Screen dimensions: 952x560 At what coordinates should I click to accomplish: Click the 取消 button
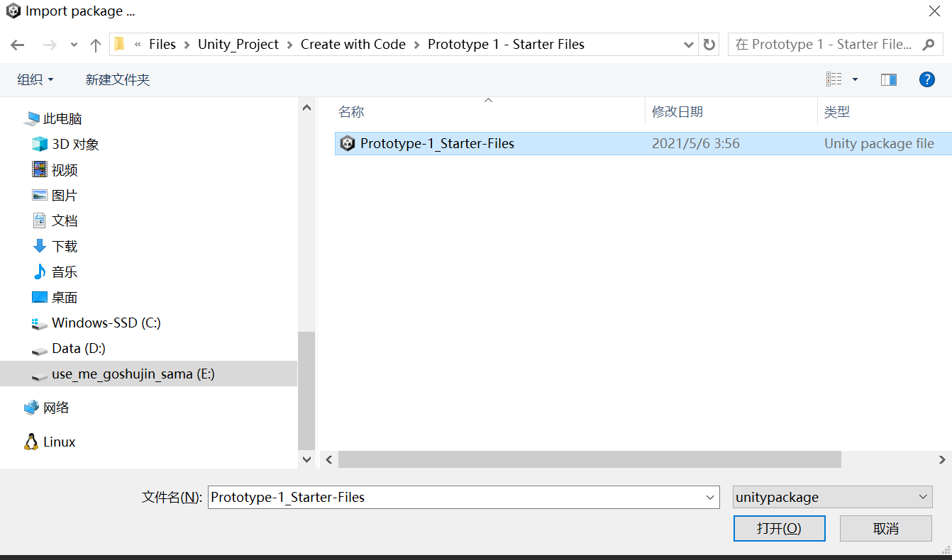(x=886, y=528)
